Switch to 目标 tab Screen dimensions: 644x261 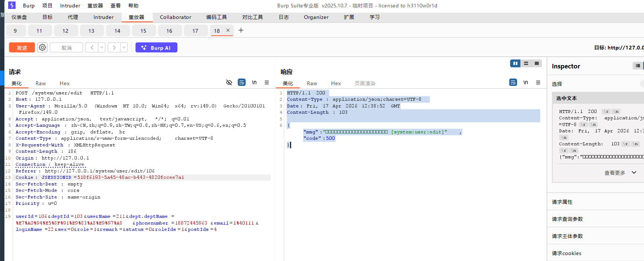48,17
